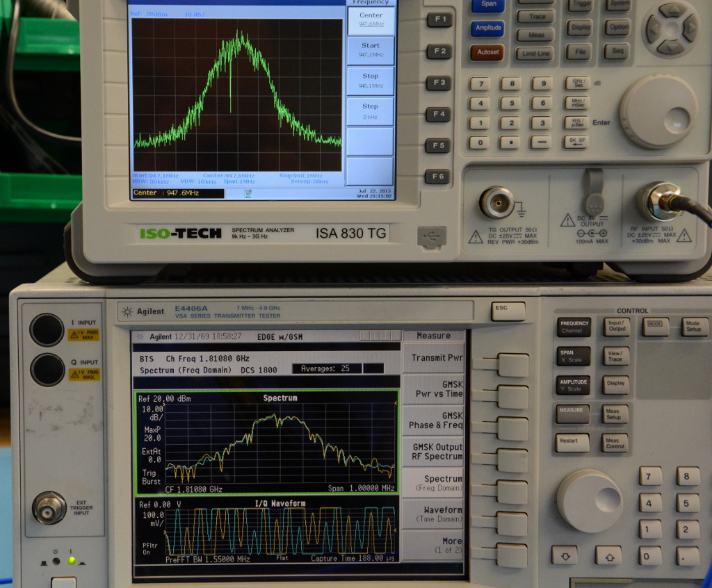Push the Mode Setup button

click(695, 326)
